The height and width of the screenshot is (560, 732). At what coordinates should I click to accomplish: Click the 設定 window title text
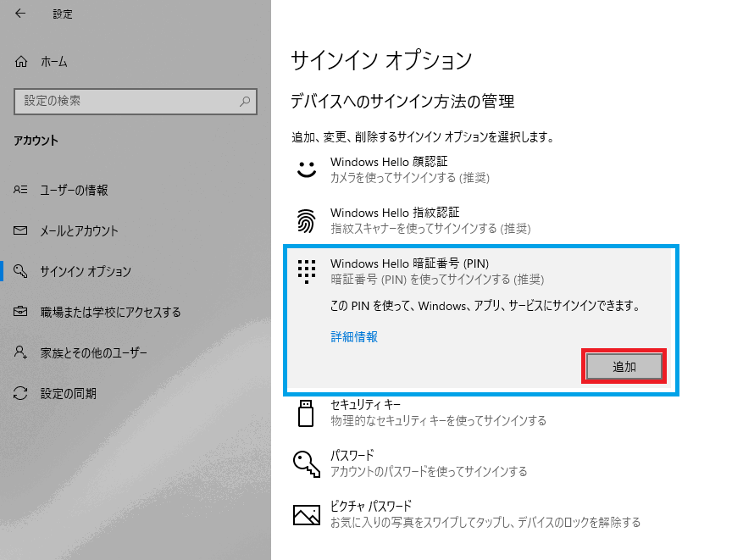pyautogui.click(x=63, y=14)
